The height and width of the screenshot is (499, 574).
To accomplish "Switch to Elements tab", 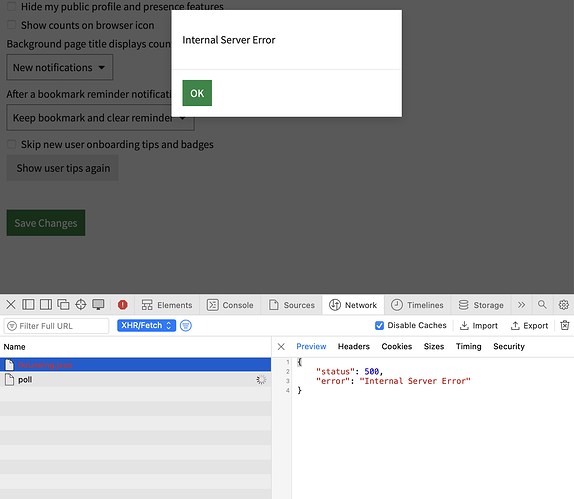I will pos(167,305).
